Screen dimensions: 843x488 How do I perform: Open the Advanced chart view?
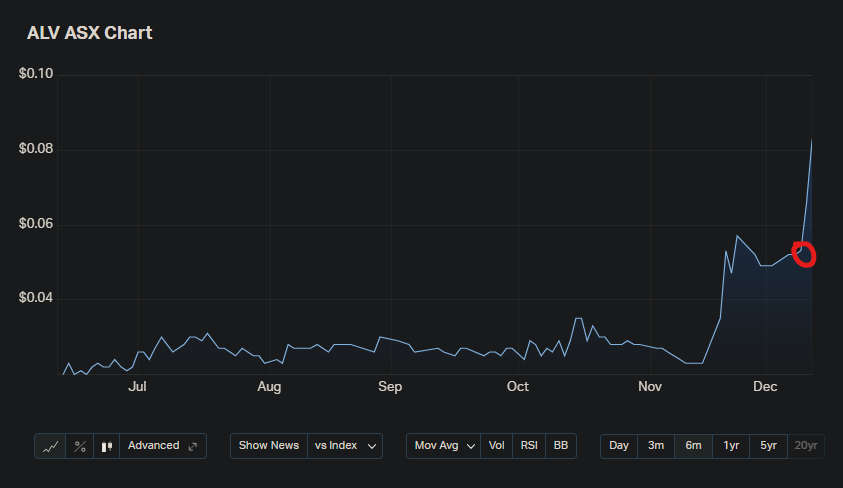[x=162, y=446]
